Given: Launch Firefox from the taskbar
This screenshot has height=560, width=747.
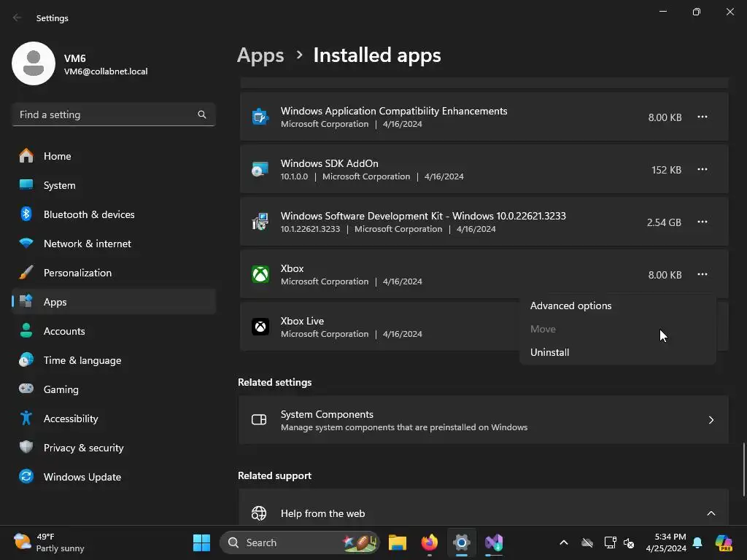Looking at the screenshot, I should pyautogui.click(x=429, y=542).
